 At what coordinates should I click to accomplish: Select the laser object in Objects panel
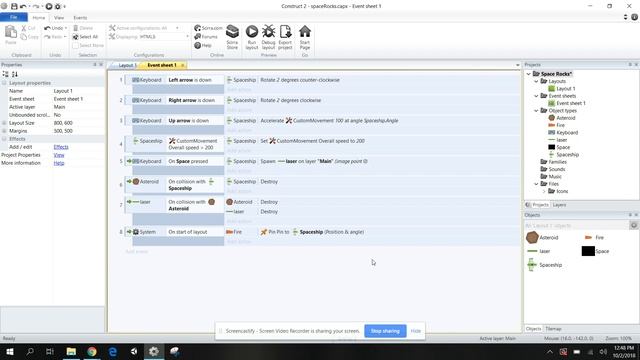coord(539,251)
